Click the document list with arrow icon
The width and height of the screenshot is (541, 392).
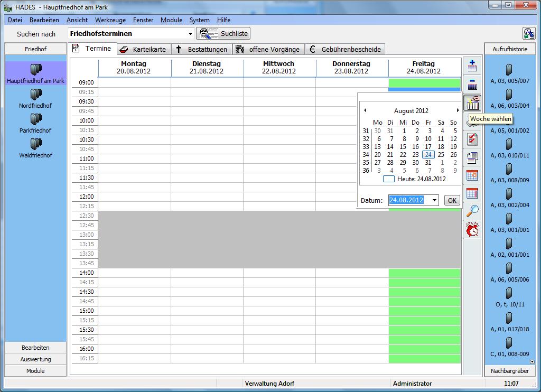point(472,157)
